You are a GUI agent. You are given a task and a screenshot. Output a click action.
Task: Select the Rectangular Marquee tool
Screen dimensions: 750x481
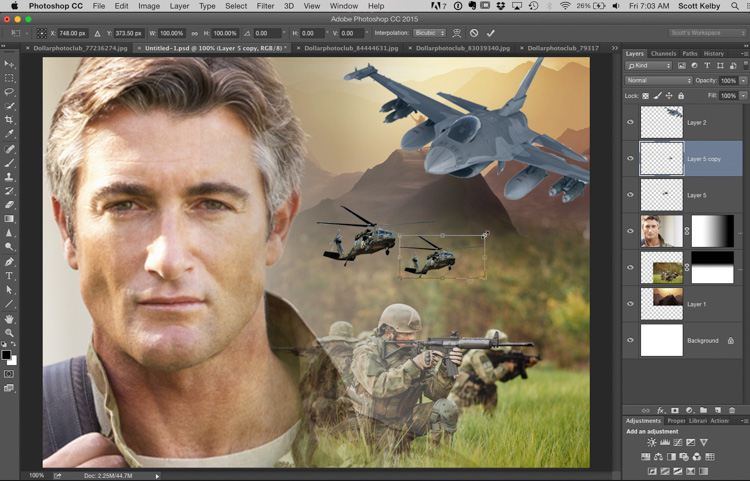click(x=9, y=78)
